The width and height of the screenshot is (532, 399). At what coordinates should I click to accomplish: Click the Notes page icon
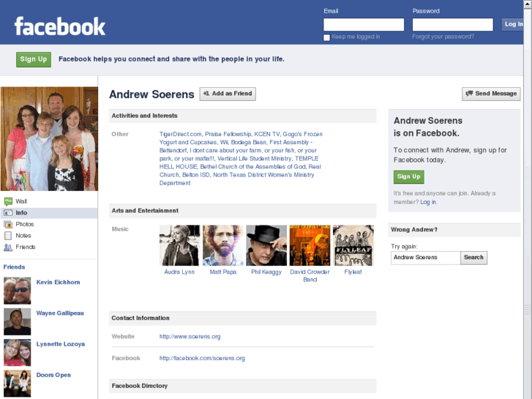8,236
